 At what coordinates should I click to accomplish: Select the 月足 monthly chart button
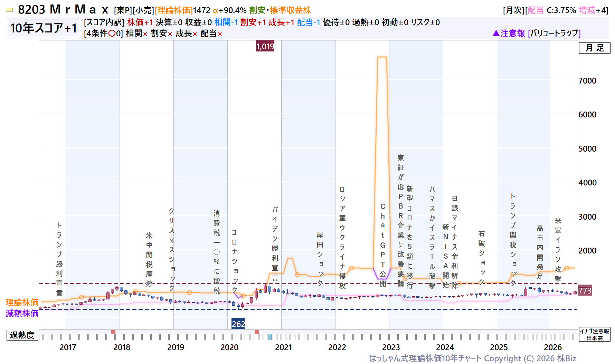595,48
